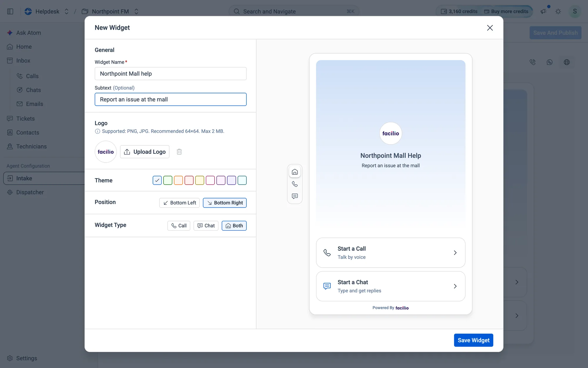Select the orange theme swatch
The height and width of the screenshot is (368, 588).
point(178,180)
